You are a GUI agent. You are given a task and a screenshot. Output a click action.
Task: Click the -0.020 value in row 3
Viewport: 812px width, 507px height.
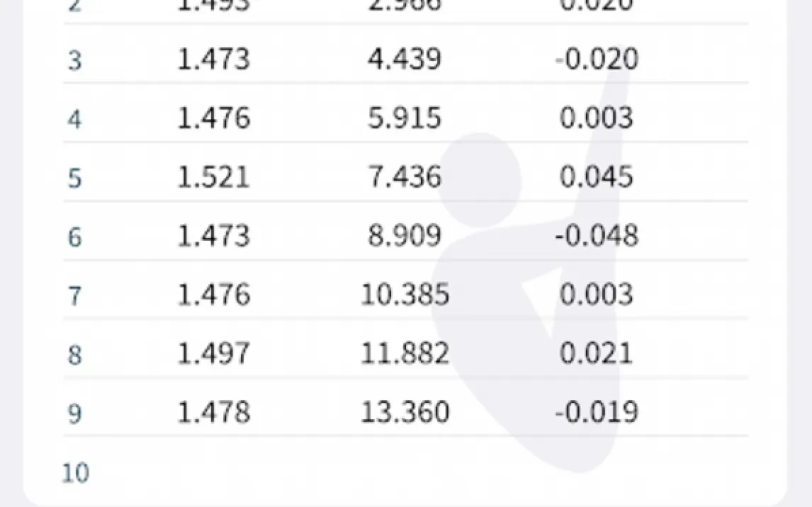click(x=596, y=59)
